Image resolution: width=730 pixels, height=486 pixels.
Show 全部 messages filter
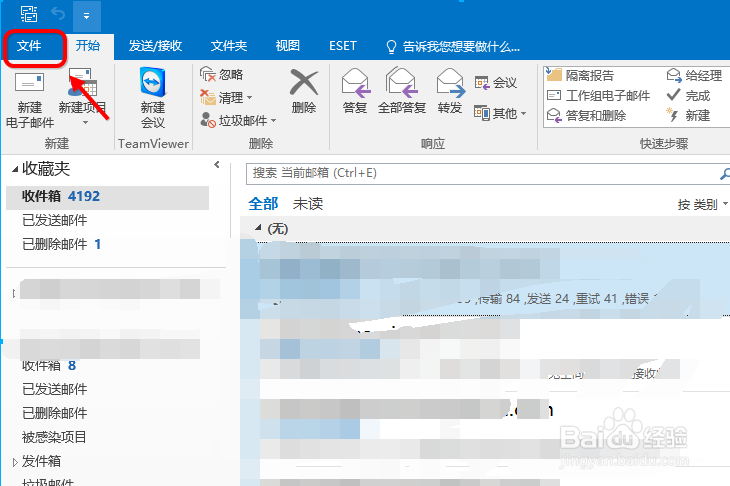[263, 204]
